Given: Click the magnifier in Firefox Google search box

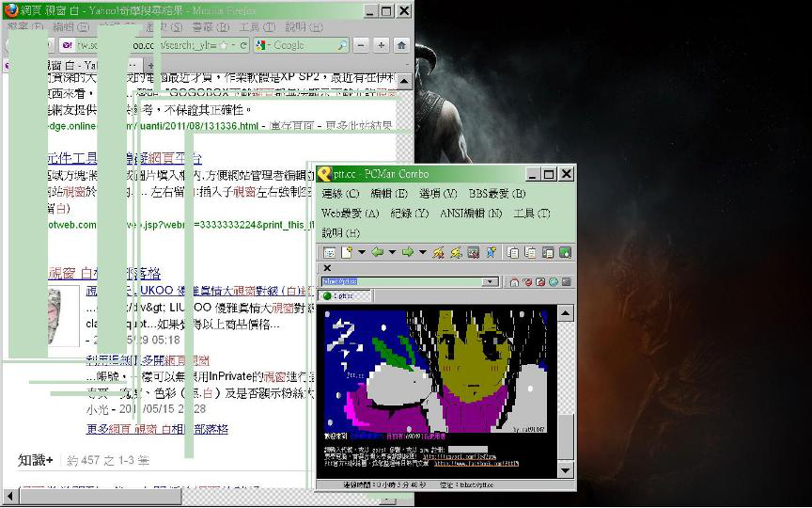Looking at the screenshot, I should tap(342, 45).
